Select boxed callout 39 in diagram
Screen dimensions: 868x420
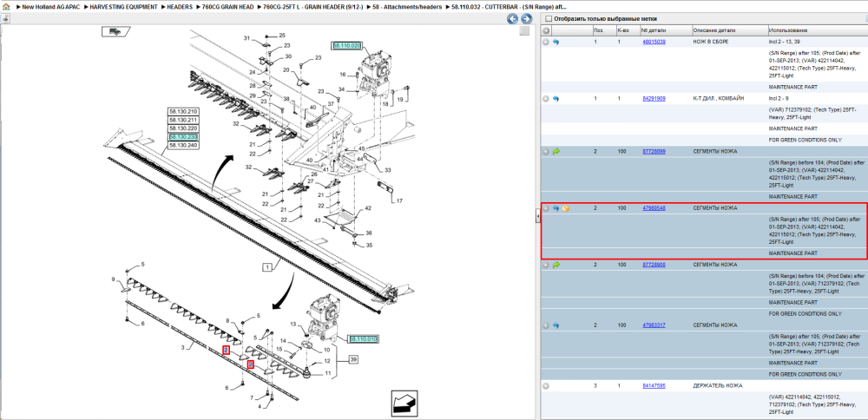click(353, 359)
